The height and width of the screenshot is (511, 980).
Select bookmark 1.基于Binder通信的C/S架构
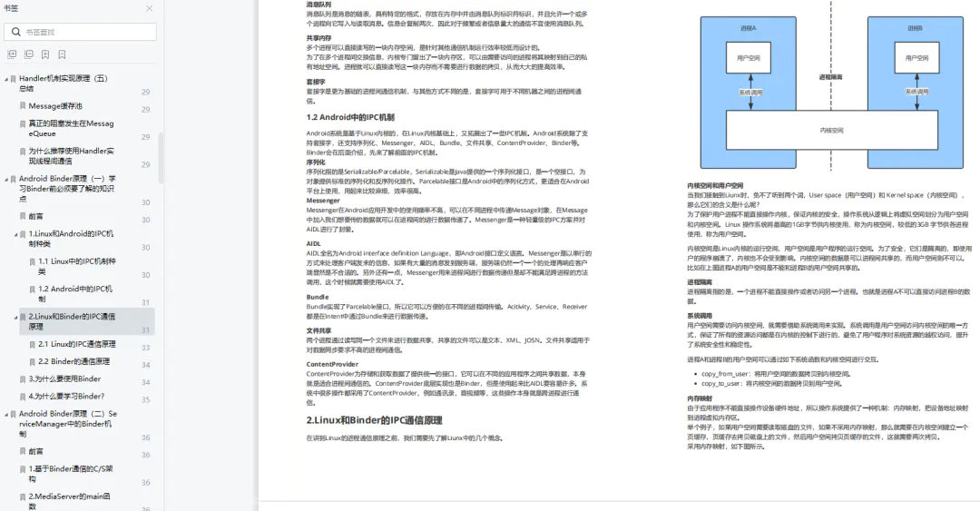[x=71, y=474]
